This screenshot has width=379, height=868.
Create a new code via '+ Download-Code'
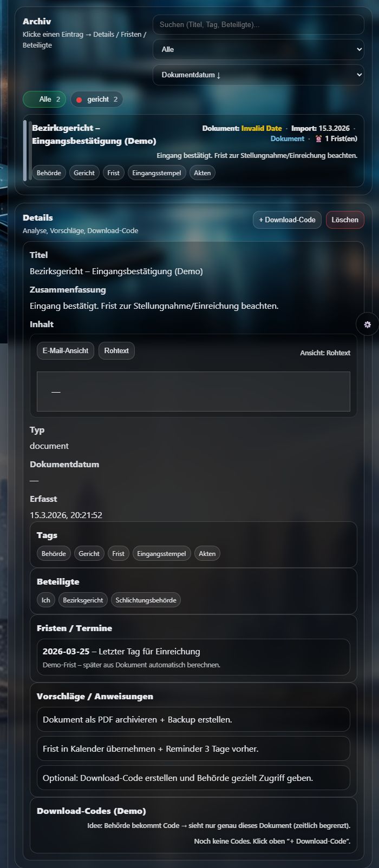click(287, 220)
